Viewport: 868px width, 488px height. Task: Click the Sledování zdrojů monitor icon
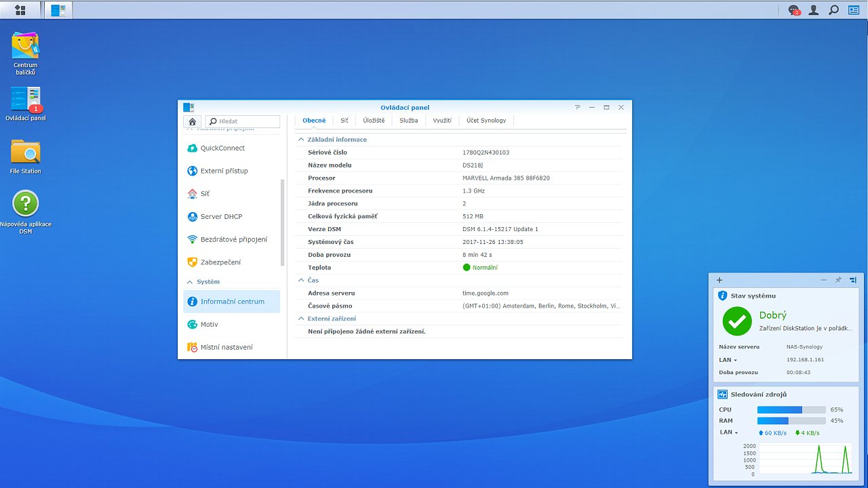click(722, 394)
